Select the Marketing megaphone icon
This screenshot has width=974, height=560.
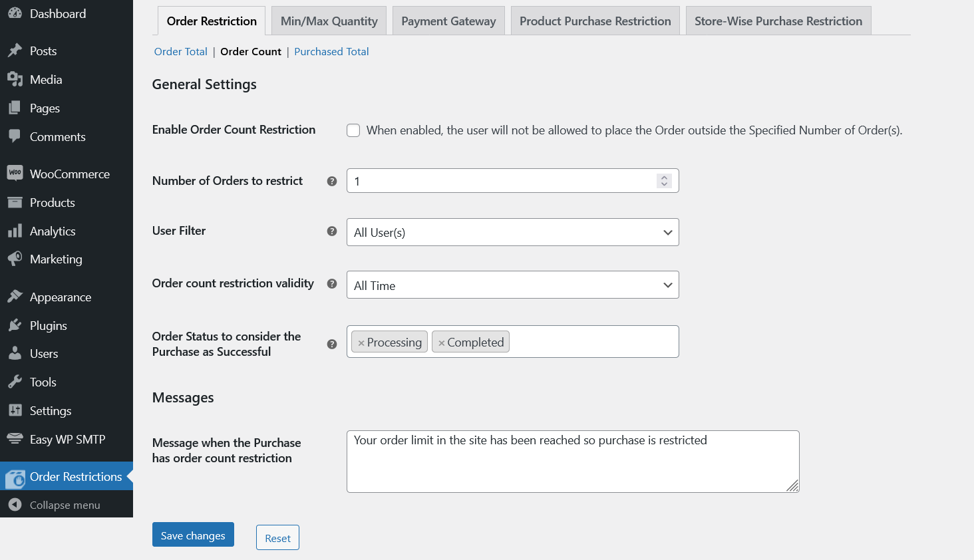pyautogui.click(x=15, y=259)
